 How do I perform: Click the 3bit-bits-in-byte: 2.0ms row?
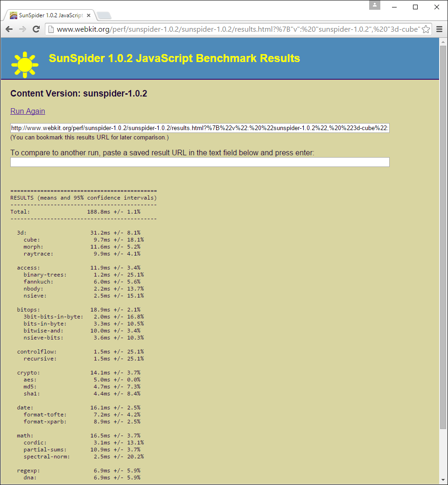pyautogui.click(x=84, y=317)
